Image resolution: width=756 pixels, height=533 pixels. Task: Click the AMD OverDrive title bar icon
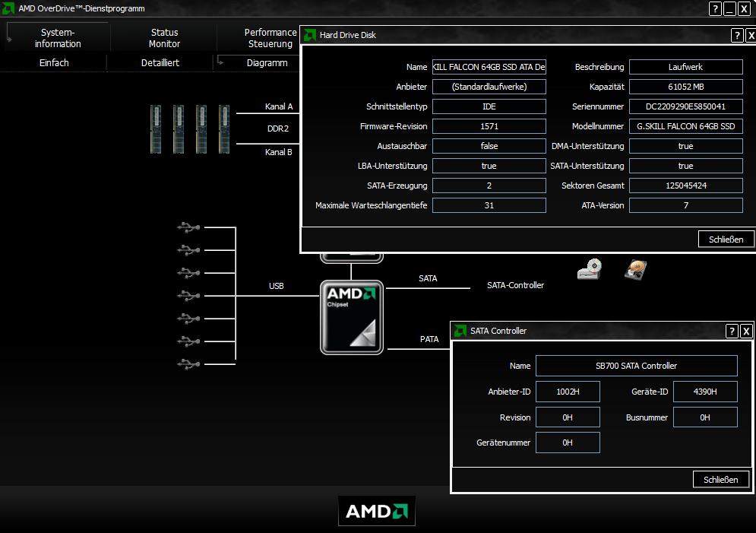click(x=8, y=8)
